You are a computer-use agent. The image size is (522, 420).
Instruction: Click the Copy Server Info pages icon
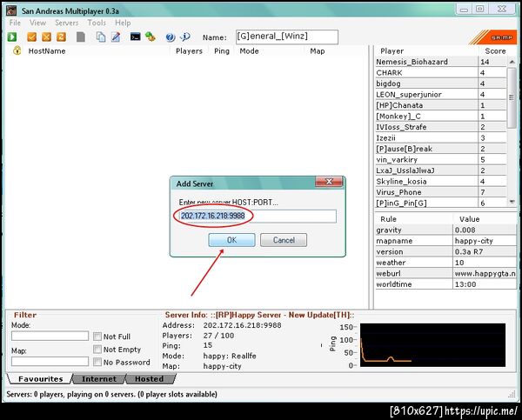click(x=101, y=37)
